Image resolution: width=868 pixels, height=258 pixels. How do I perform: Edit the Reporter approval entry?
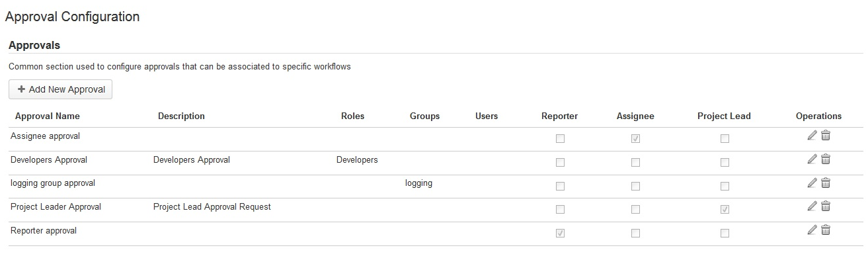tap(812, 230)
